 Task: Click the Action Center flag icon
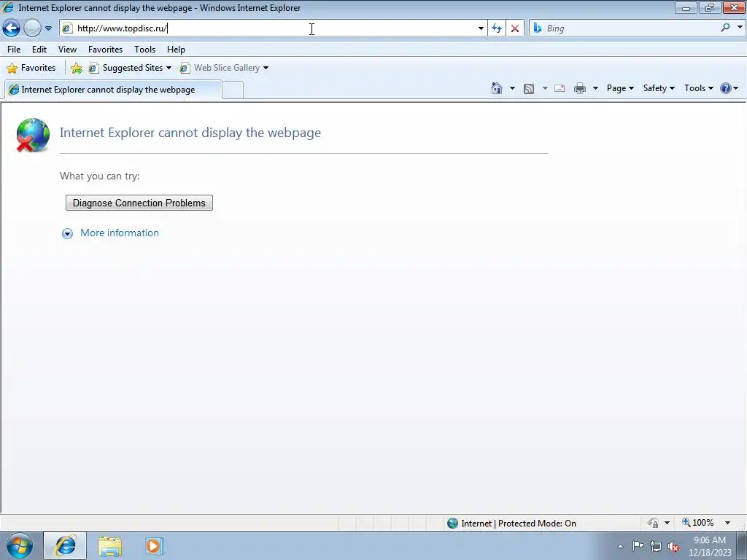pos(638,545)
